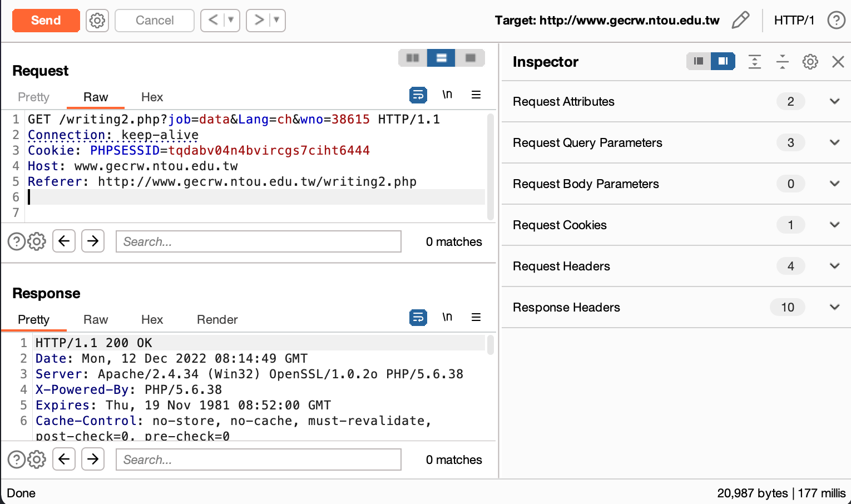This screenshot has height=504, width=851.
Task: Toggle non-printable characters in Request editor
Action: click(447, 95)
